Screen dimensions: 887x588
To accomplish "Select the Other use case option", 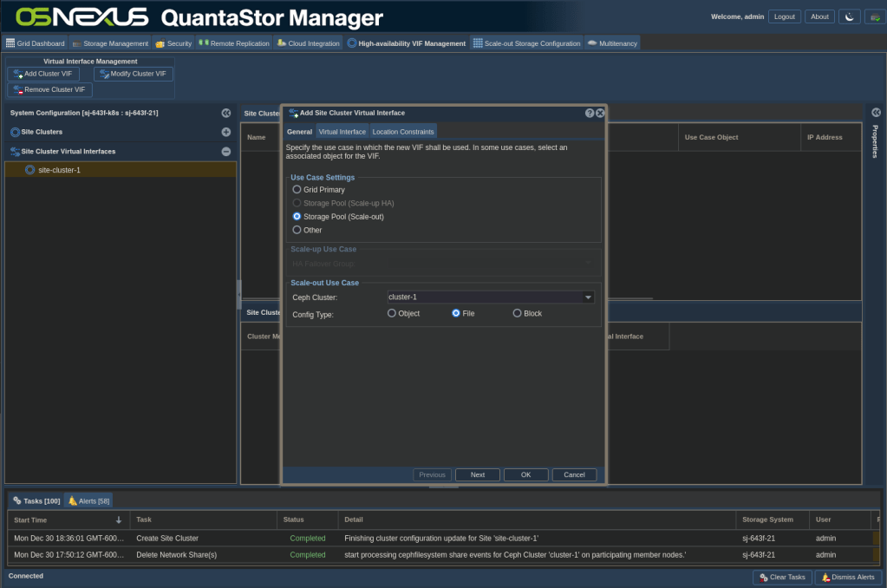I will [x=297, y=230].
